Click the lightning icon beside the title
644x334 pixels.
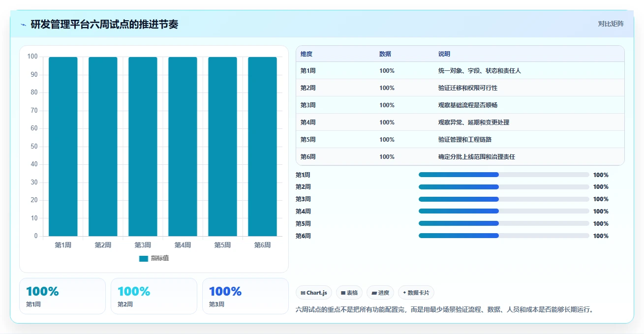[x=23, y=25]
